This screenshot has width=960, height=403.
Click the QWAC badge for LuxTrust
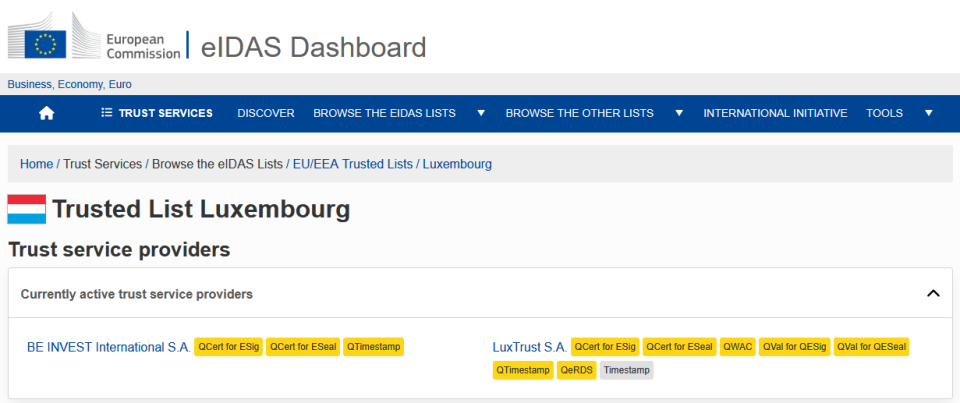click(738, 347)
